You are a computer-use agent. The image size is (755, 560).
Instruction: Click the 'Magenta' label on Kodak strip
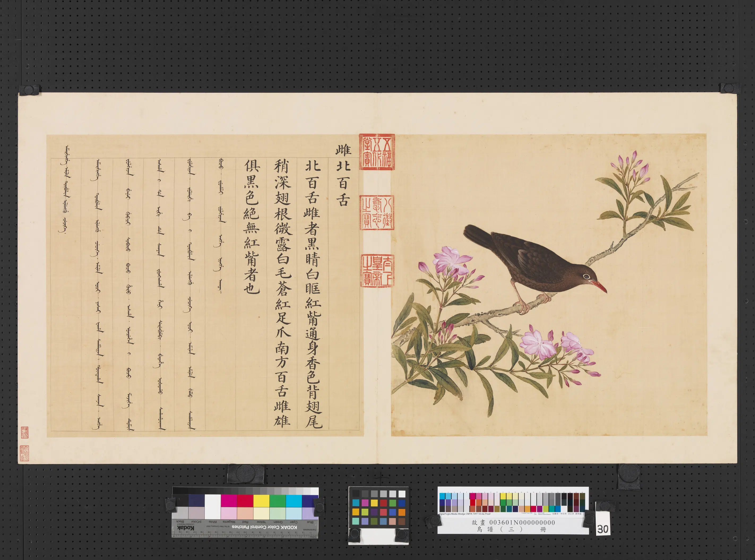tap(229, 522)
